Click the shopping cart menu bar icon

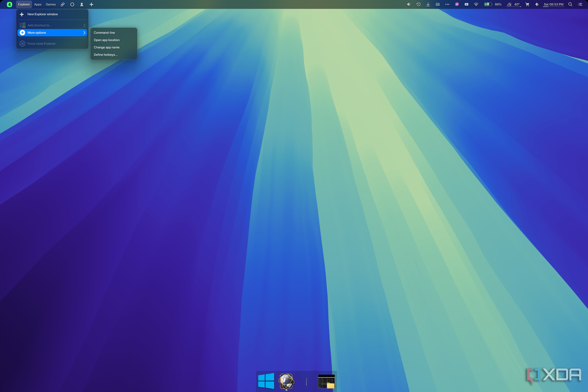click(x=527, y=4)
